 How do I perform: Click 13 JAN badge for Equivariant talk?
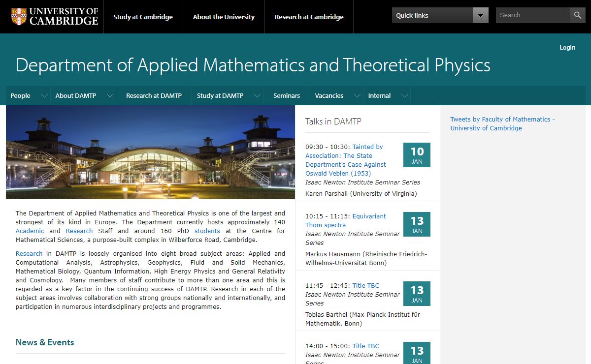(417, 224)
